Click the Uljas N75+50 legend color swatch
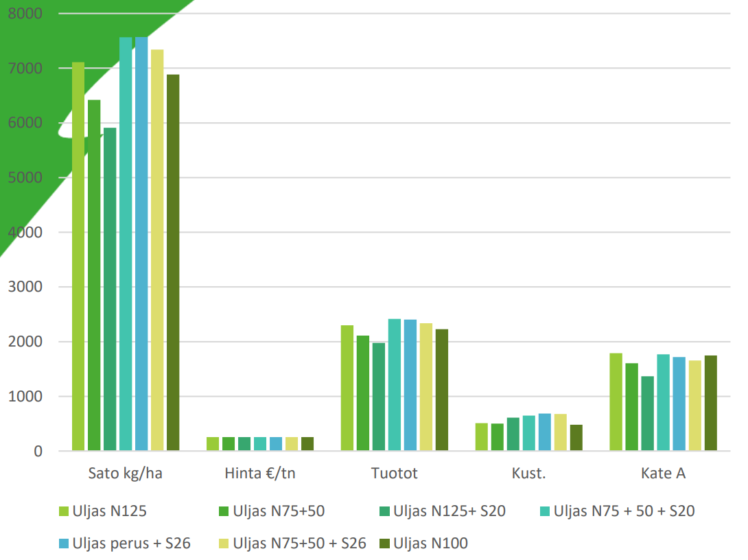Screen dimensions: 748x560 [x=221, y=511]
